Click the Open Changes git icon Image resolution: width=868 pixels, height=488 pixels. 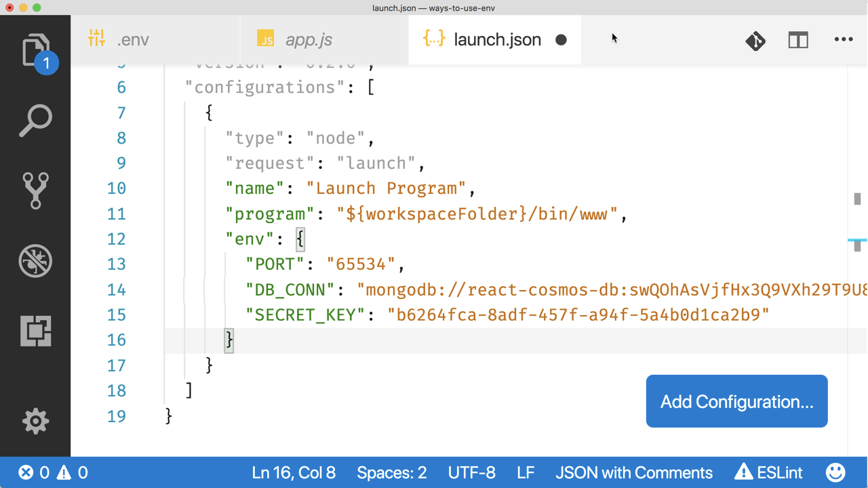pos(755,41)
